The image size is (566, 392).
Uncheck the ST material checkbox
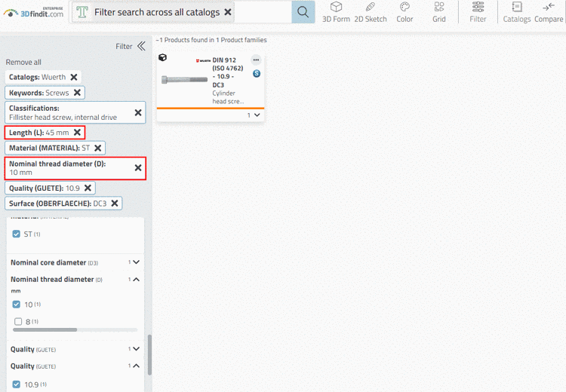(17, 234)
